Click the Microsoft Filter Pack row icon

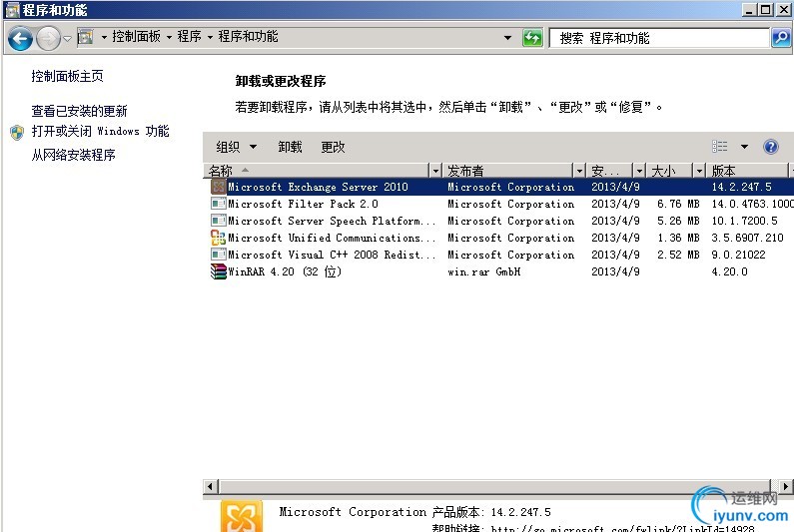[219, 204]
